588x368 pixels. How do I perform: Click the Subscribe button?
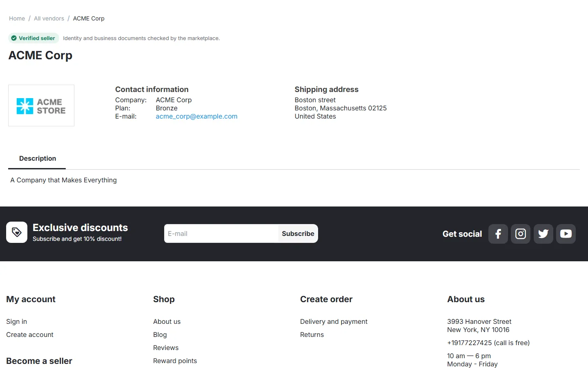click(298, 233)
